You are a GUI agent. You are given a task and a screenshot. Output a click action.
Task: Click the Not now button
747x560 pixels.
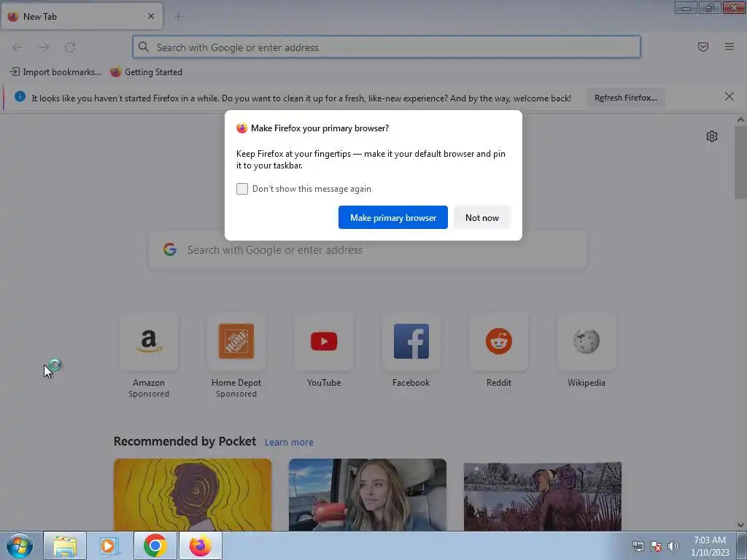point(481,217)
